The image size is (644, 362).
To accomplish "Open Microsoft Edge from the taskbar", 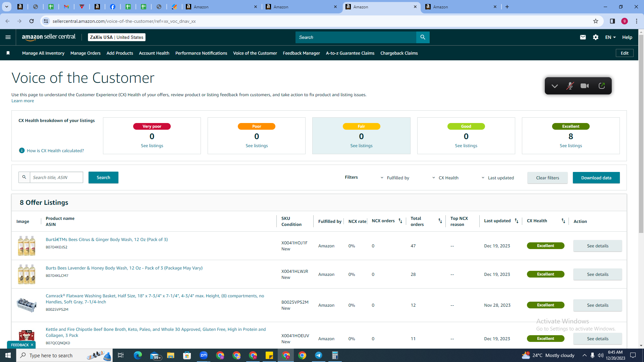I will [x=138, y=355].
